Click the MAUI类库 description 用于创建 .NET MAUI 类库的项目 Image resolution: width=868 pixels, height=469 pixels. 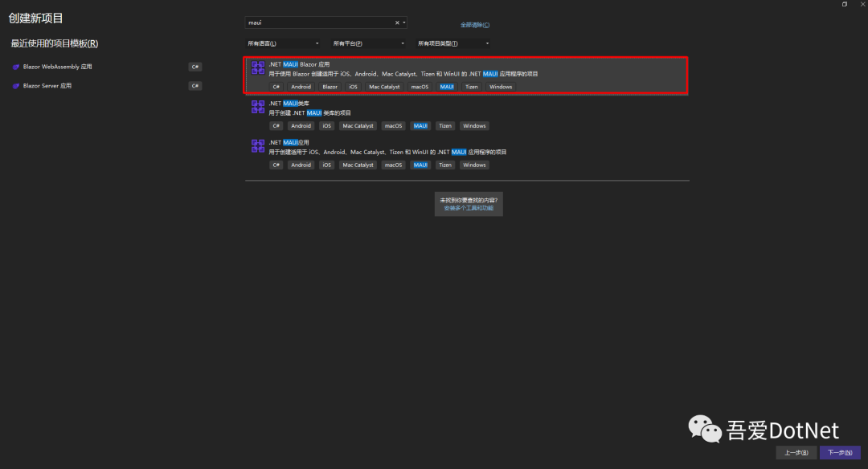click(x=310, y=112)
